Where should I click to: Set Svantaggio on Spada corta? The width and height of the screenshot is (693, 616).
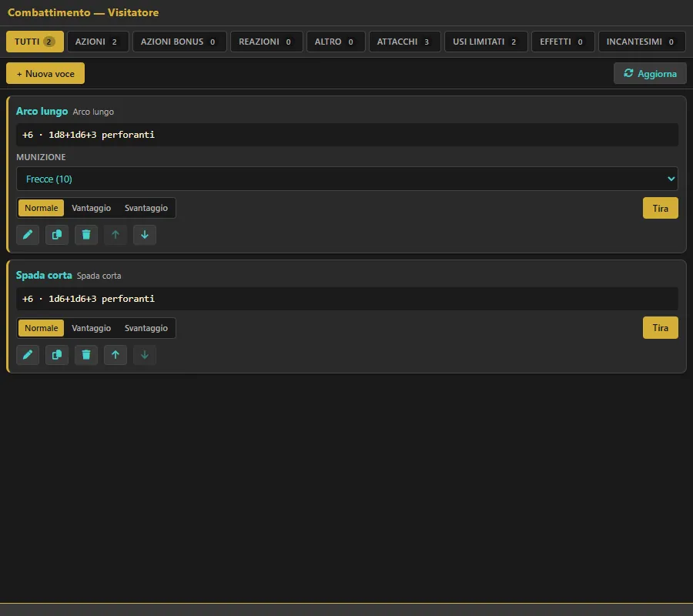tap(146, 328)
